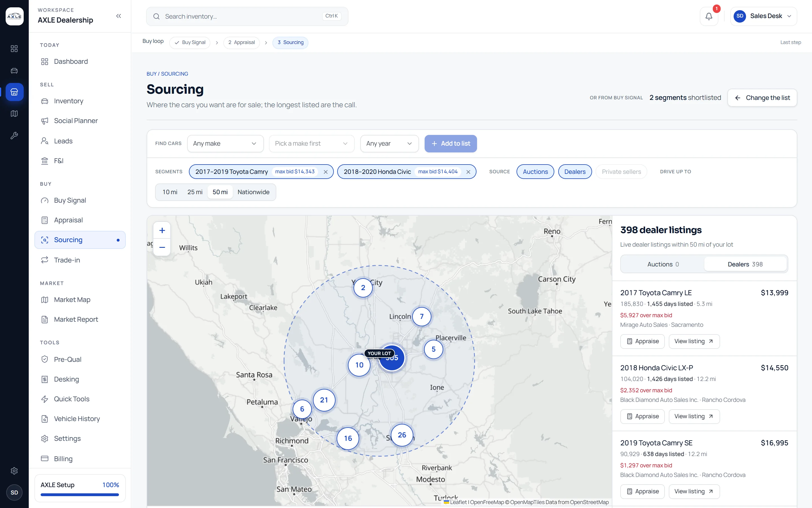Open notifications bell
Image resolution: width=812 pixels, height=508 pixels.
click(x=709, y=16)
